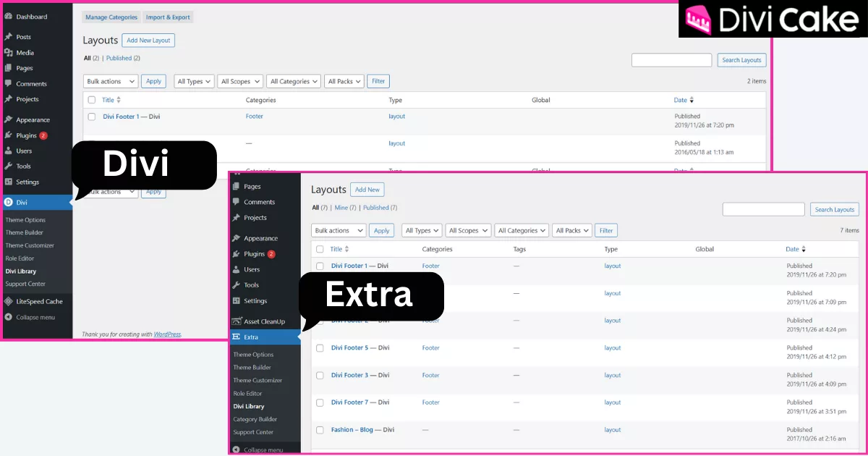Click the Collapse menu arrow icon in Divi window
The height and width of the screenshot is (456, 868).
9,317
